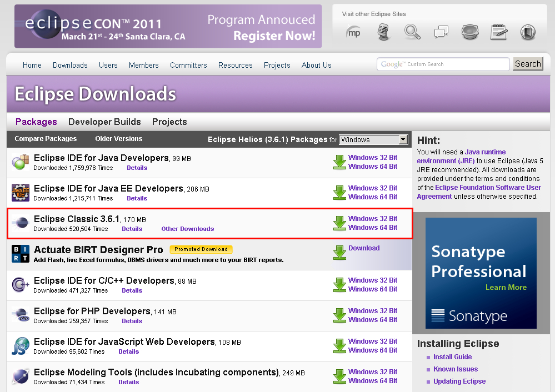Click the BIRT logo icon

click(21, 254)
